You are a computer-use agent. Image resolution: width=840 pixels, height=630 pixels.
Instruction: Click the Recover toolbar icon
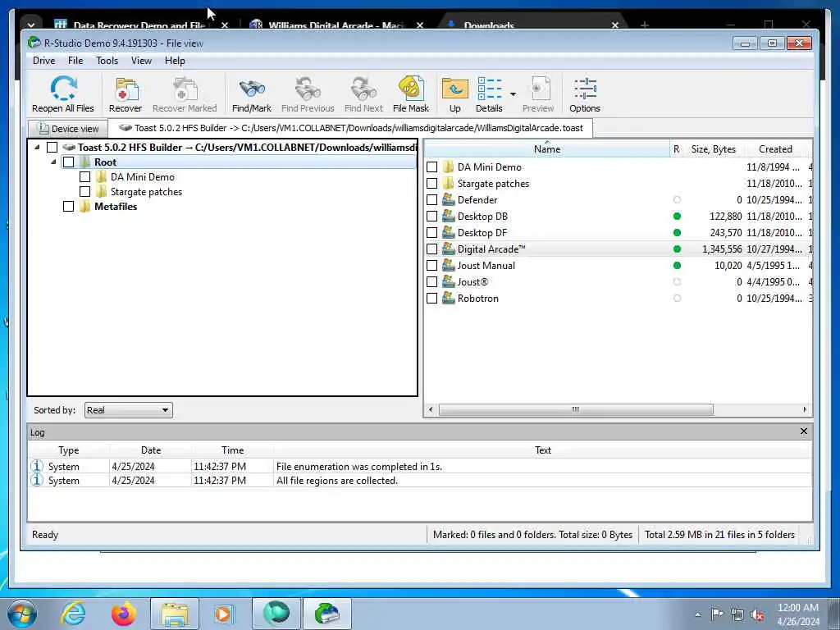click(126, 89)
